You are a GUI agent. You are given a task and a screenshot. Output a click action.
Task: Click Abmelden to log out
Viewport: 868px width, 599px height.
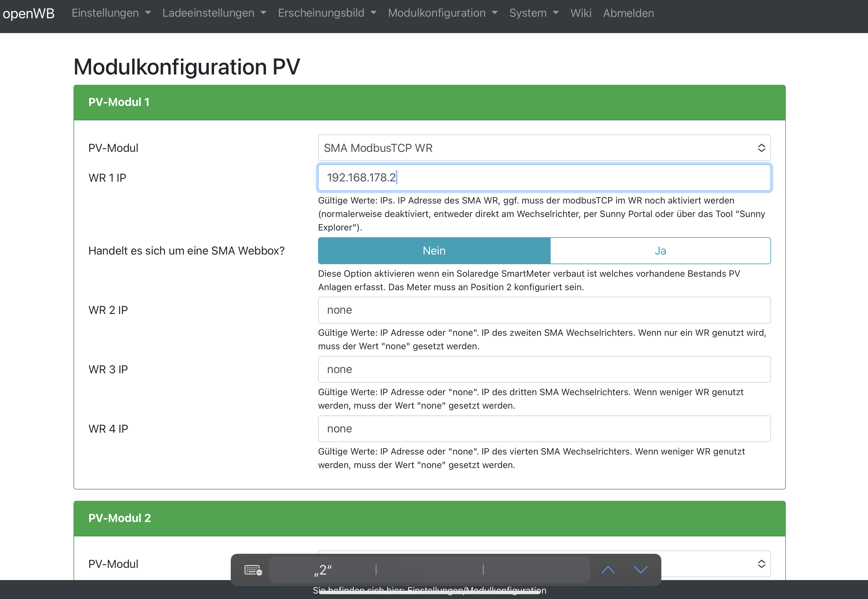[x=628, y=13]
